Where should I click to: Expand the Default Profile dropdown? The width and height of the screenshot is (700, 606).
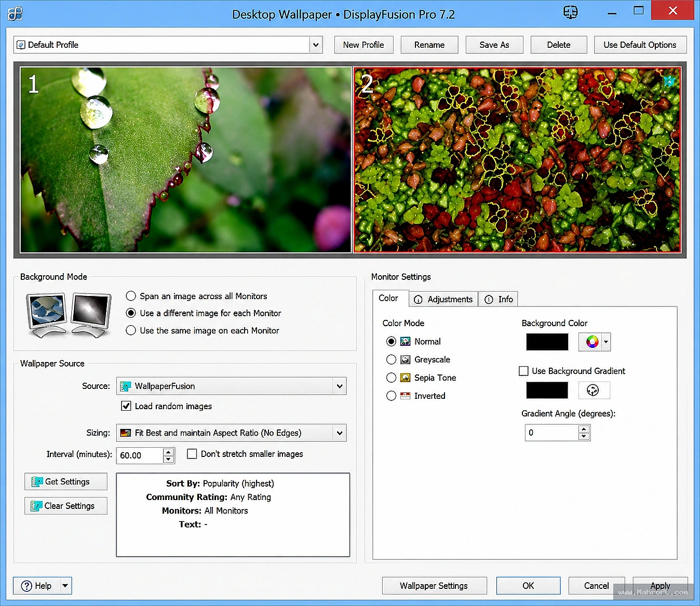316,45
